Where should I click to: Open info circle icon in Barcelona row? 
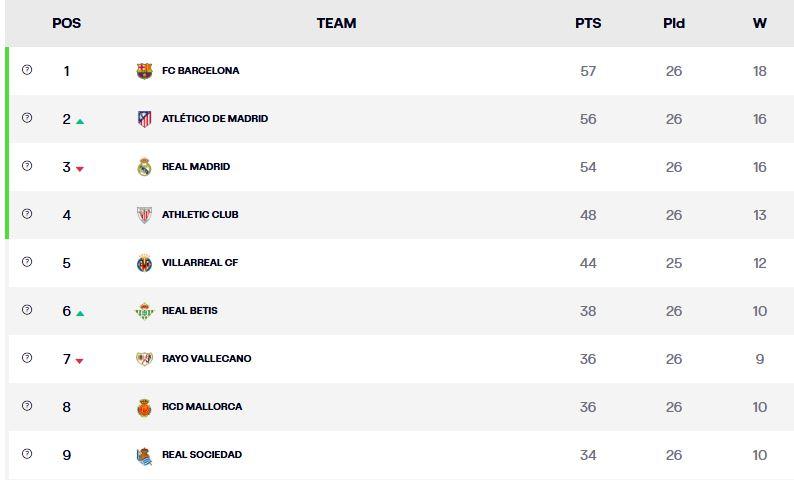click(27, 70)
